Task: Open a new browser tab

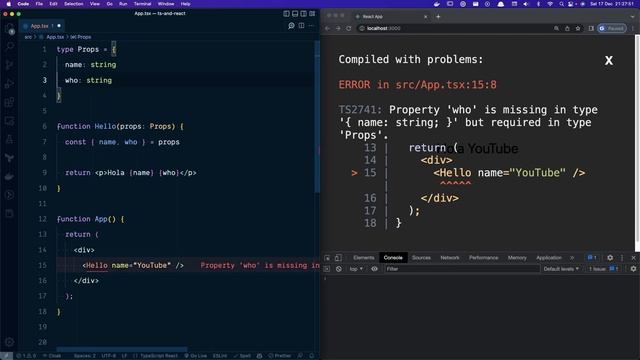Action: click(438, 16)
